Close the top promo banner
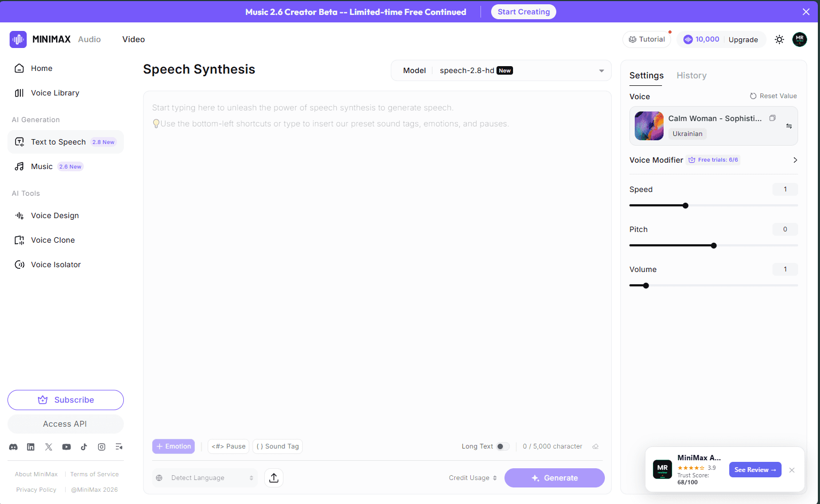 click(806, 12)
